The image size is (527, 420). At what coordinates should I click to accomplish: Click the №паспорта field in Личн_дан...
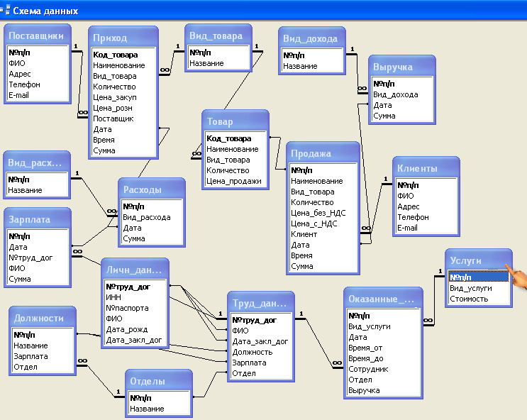[x=135, y=308]
